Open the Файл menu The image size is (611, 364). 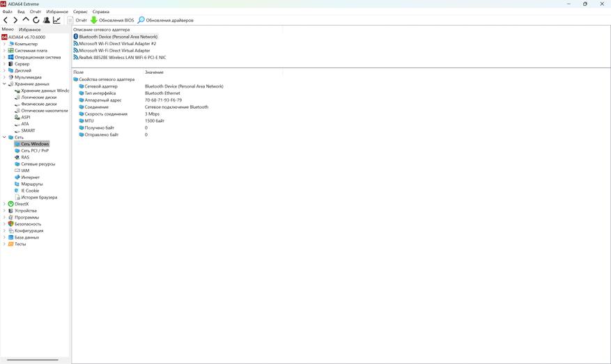pyautogui.click(x=8, y=12)
